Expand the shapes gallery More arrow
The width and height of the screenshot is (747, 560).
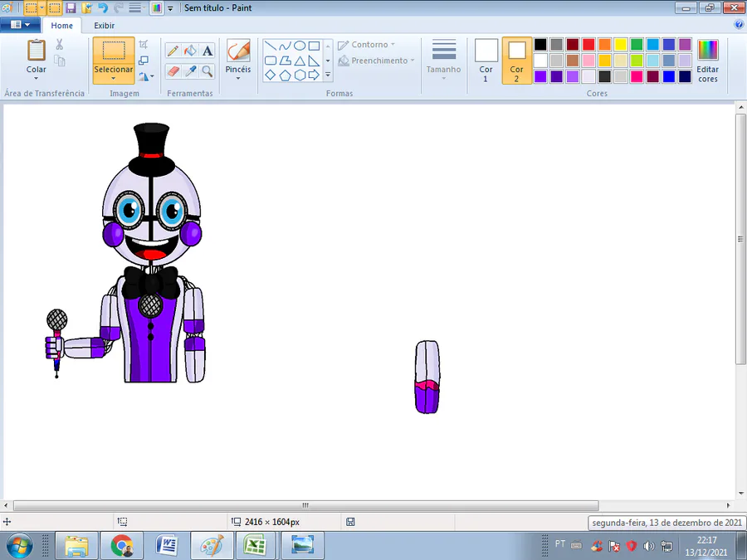pos(328,75)
